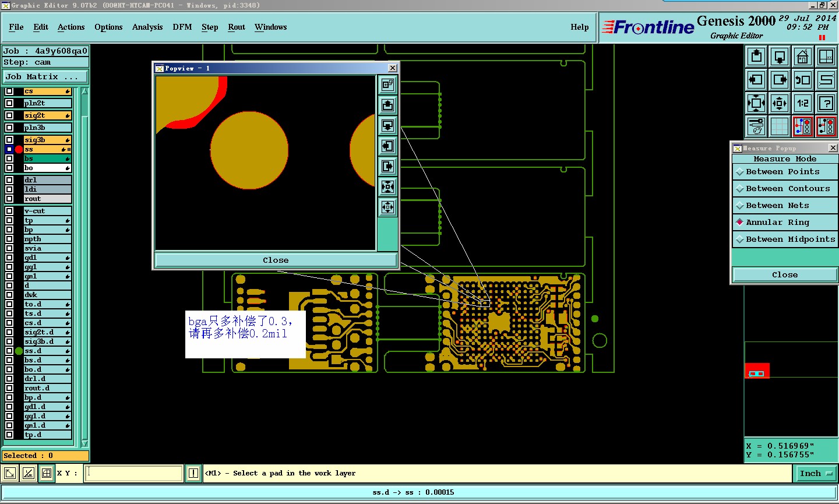Click the previous view undo-zoom icon
839x504 pixels.
tap(803, 80)
